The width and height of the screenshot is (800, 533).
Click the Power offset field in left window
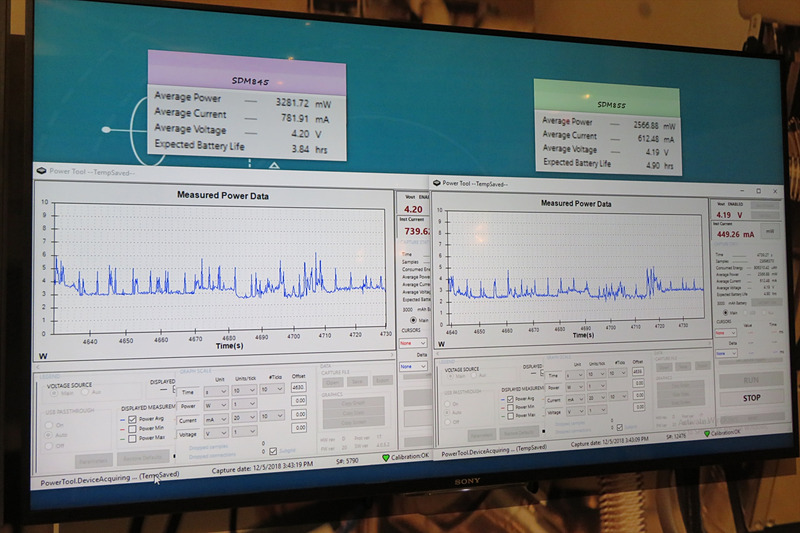pyautogui.click(x=298, y=401)
